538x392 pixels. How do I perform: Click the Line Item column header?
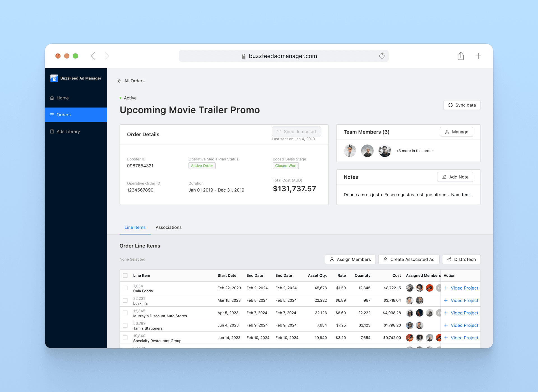142,276
